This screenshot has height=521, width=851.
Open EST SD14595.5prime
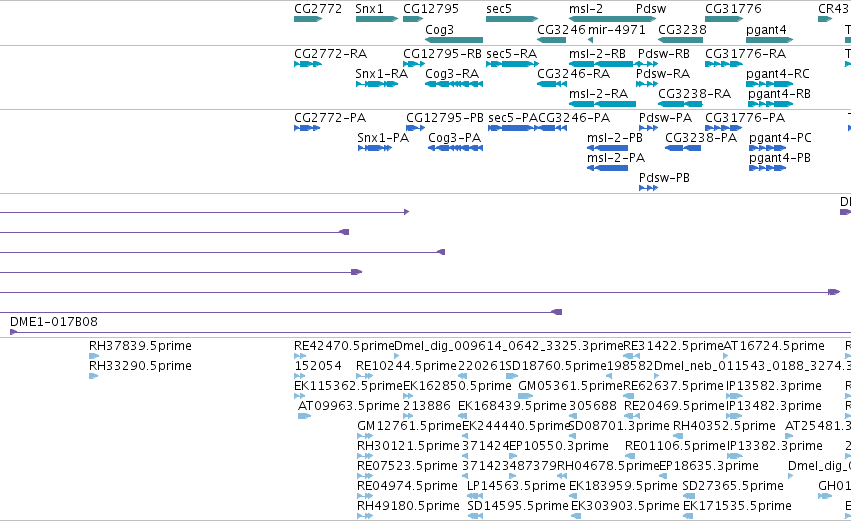(475, 516)
